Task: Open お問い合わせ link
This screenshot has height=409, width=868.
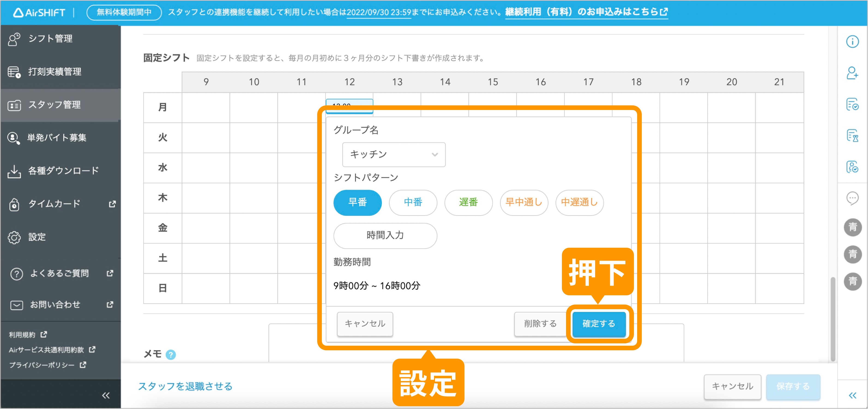Action: [60, 305]
